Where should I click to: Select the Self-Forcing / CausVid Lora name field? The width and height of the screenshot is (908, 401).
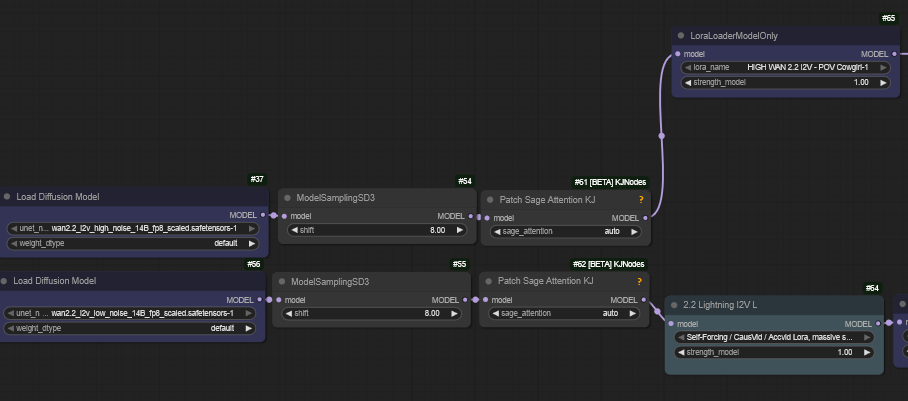pyautogui.click(x=773, y=337)
